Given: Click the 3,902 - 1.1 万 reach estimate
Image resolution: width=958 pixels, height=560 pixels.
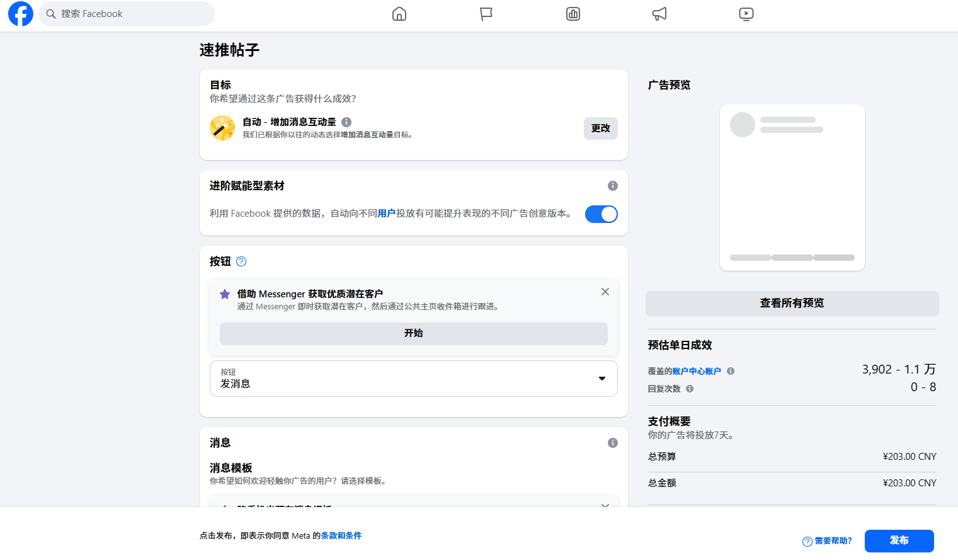Looking at the screenshot, I should tap(899, 370).
